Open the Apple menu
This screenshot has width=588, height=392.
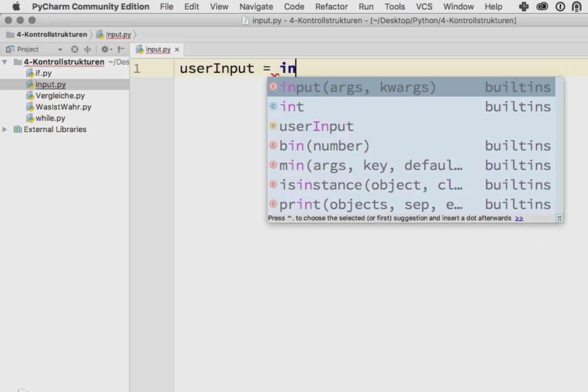click(x=16, y=6)
